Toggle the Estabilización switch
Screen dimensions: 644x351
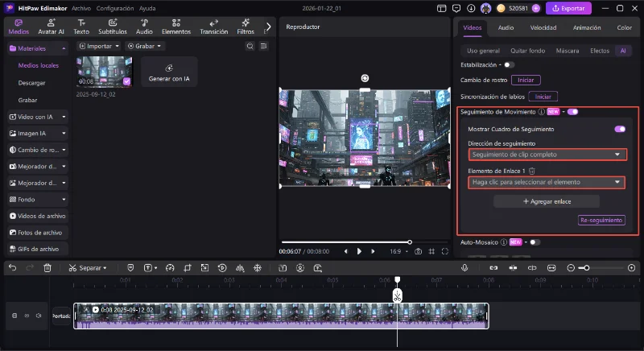pos(510,64)
